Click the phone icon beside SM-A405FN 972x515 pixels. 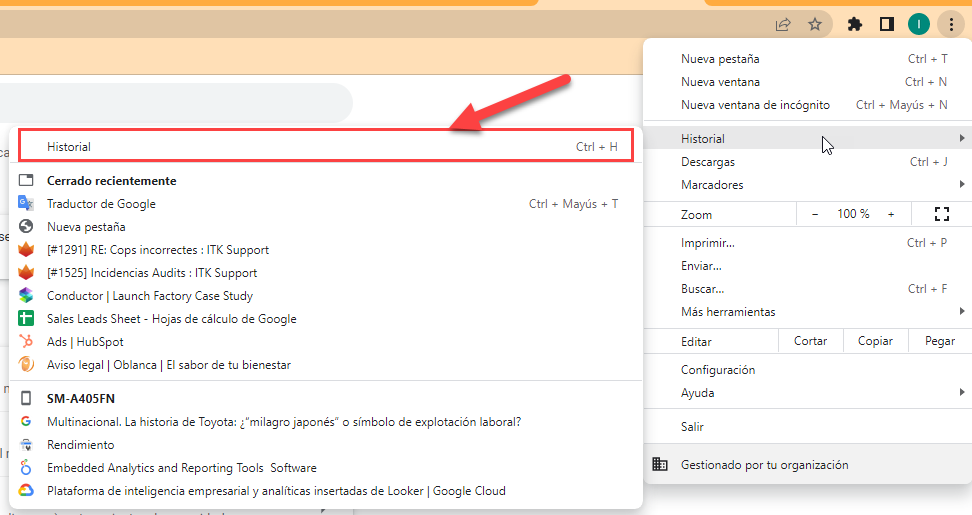tap(26, 398)
